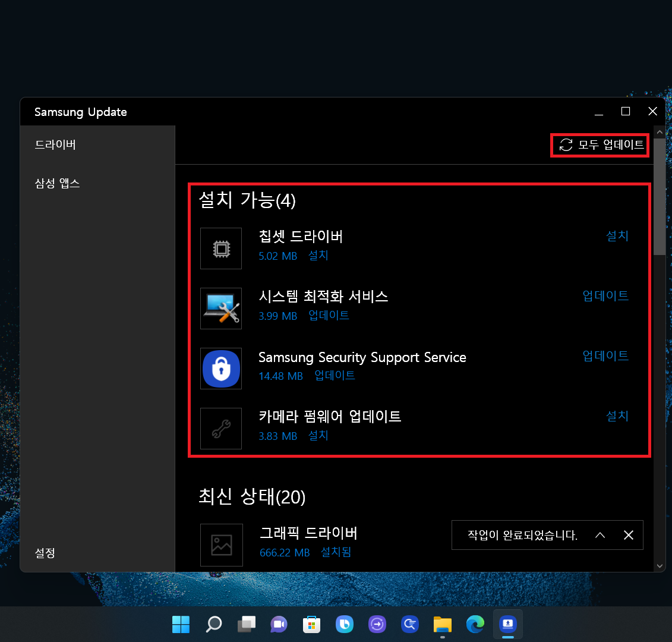Click the vertical scrollbar thumb

pos(660,196)
